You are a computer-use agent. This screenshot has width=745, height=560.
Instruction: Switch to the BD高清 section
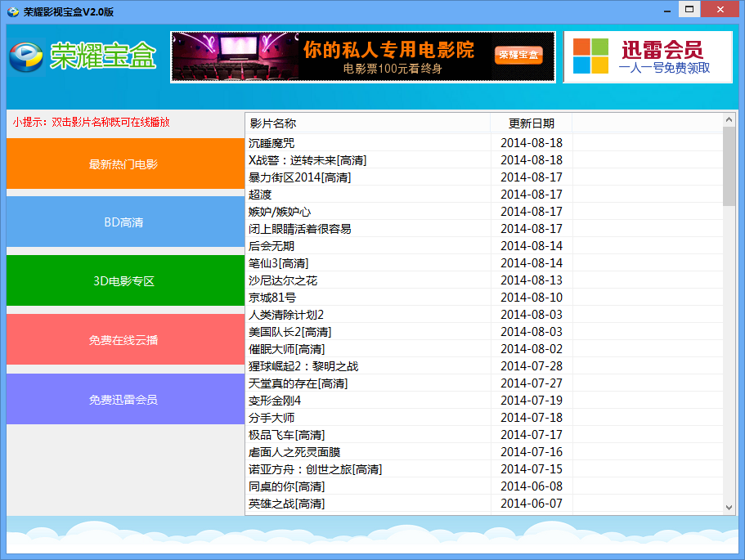pos(124,221)
